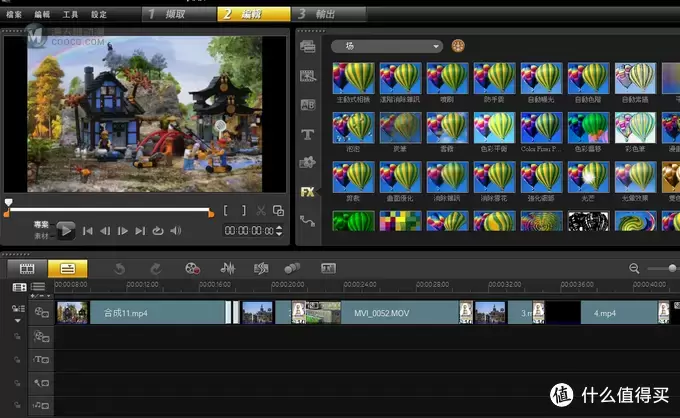Screen dimensions: 680x418
Task: Open the preview volume control
Action: click(x=176, y=231)
